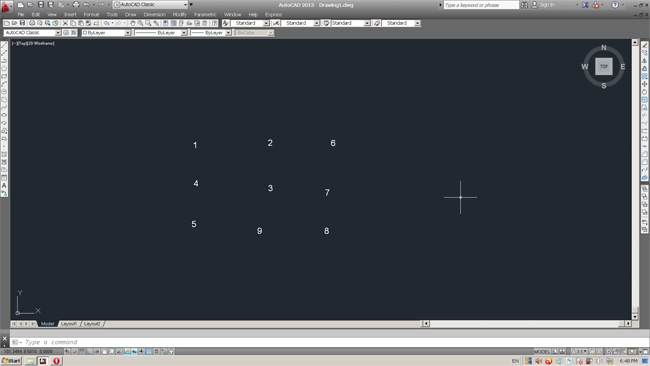The image size is (650, 366).
Task: Toggle the Infer Constraints status icon
Action: click(67, 351)
